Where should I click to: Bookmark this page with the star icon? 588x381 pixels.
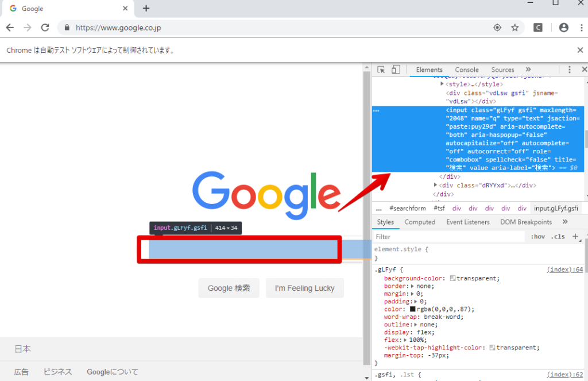click(515, 28)
